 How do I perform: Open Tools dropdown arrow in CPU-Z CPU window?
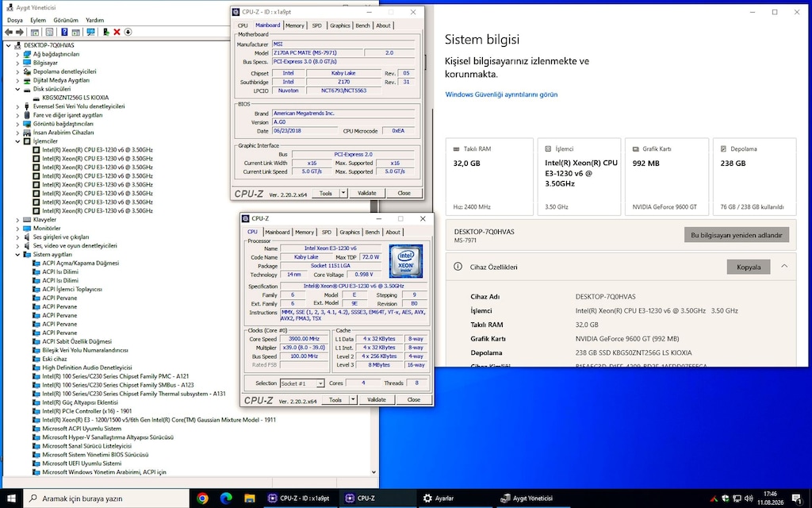point(353,400)
